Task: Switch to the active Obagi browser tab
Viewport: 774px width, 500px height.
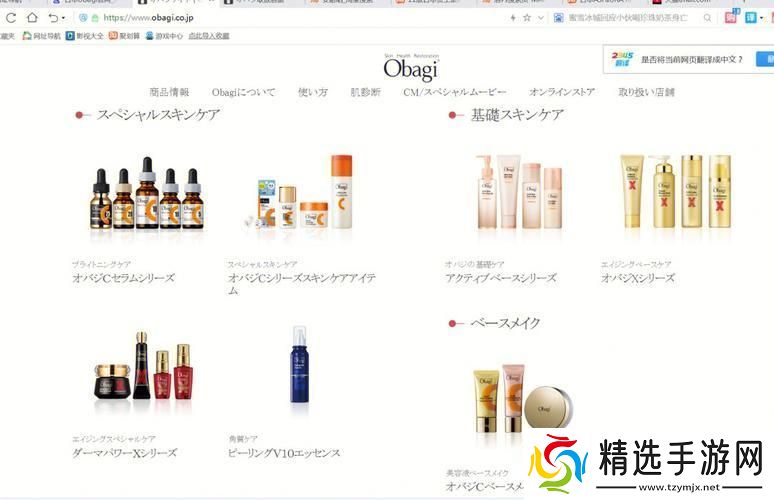Action: (175, 2)
